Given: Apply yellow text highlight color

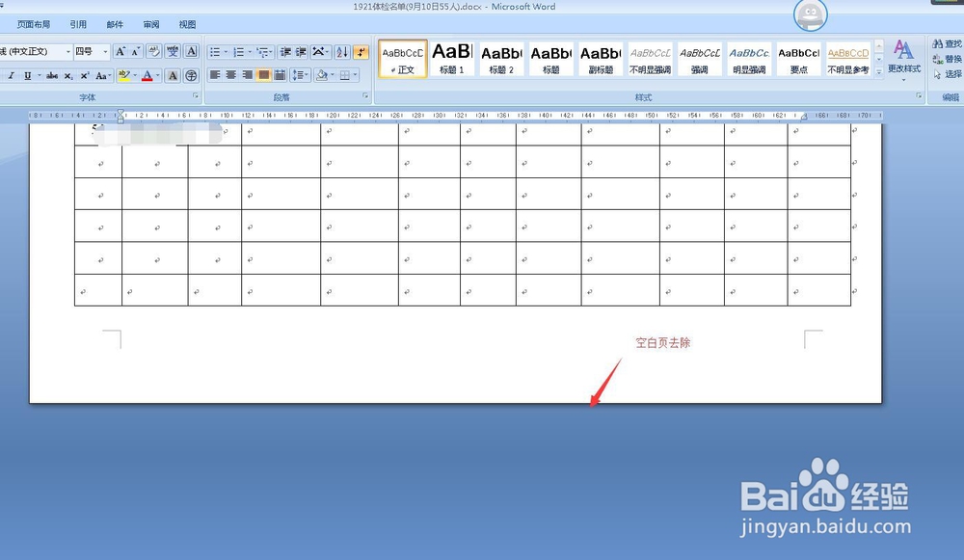Looking at the screenshot, I should coord(123,75).
